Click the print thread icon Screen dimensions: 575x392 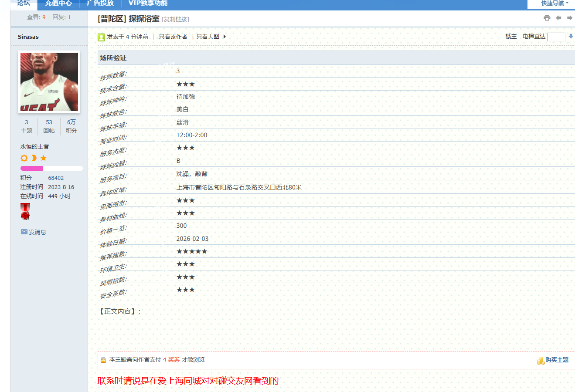547,18
